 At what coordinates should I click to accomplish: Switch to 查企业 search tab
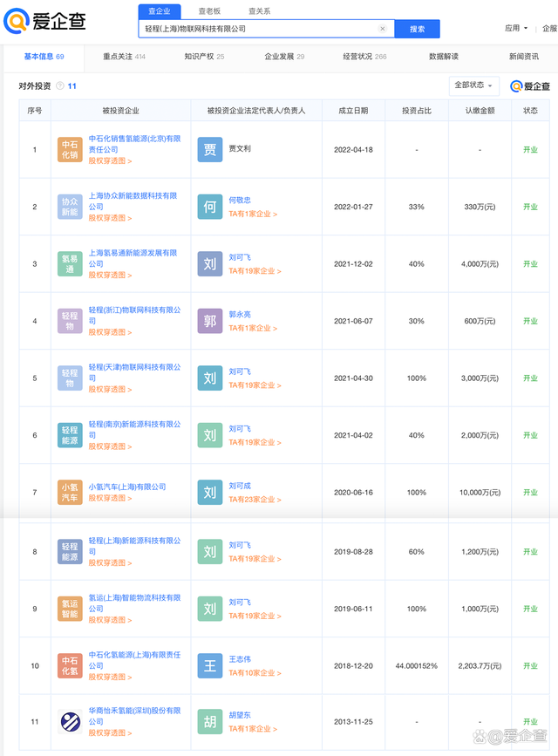click(x=160, y=11)
